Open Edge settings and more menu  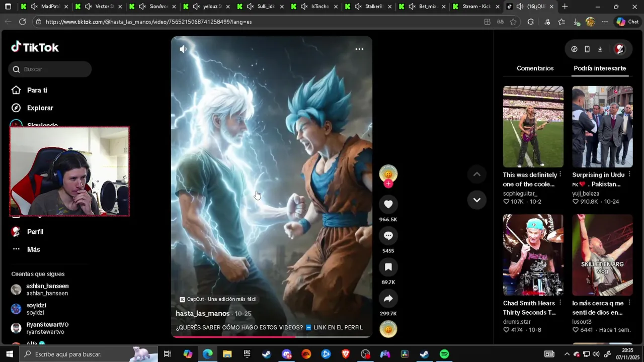[605, 22]
